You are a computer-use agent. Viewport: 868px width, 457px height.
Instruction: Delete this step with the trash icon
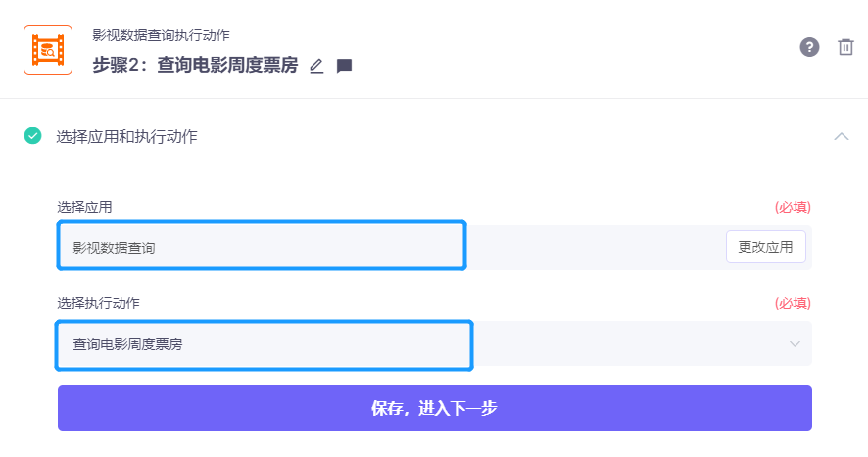[845, 47]
